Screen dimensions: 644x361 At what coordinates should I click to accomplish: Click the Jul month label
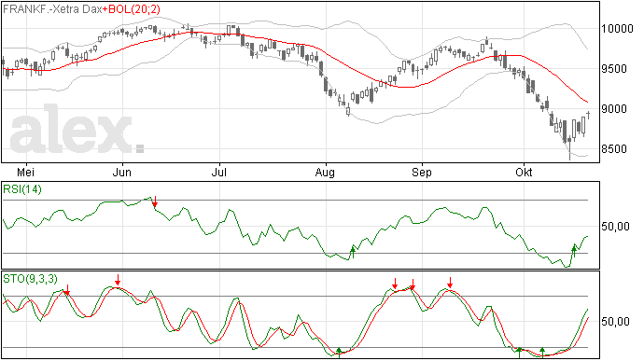point(219,172)
